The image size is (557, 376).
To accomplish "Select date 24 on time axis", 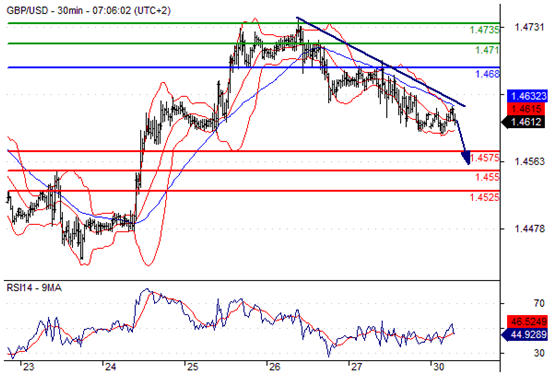I will coord(111,367).
